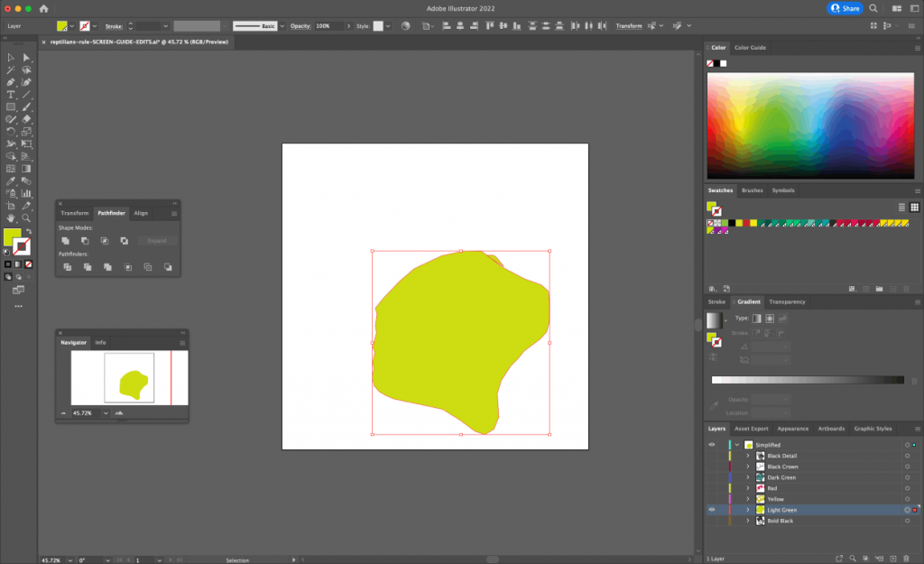Apply the Divide pathfinder operation
The image size is (924, 564).
pos(68,267)
